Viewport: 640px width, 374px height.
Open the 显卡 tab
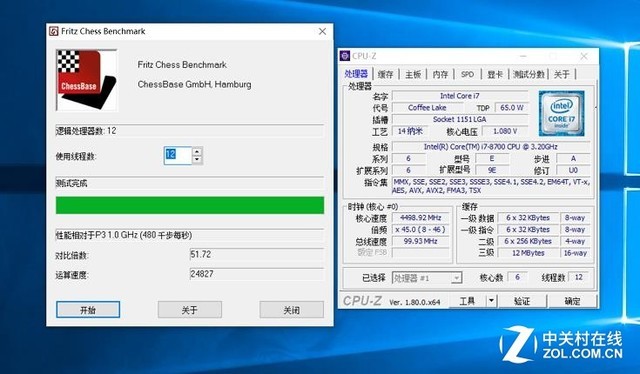tap(495, 74)
